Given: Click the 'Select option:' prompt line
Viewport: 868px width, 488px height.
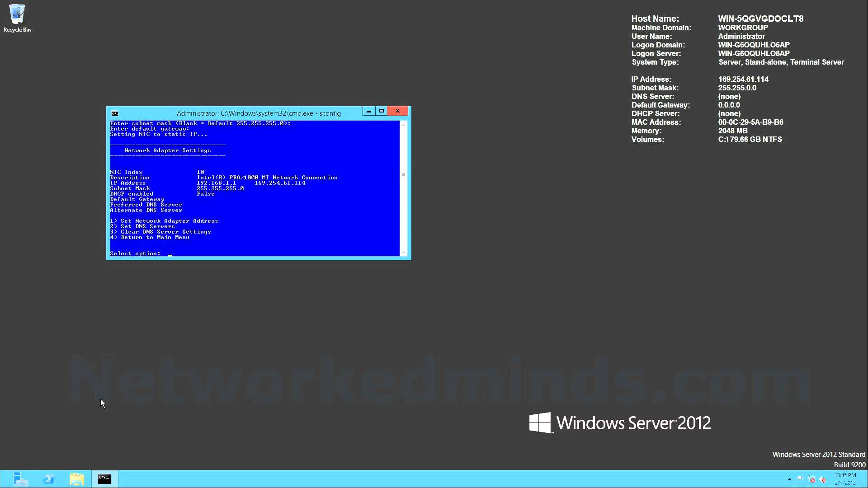Looking at the screenshot, I should point(135,253).
